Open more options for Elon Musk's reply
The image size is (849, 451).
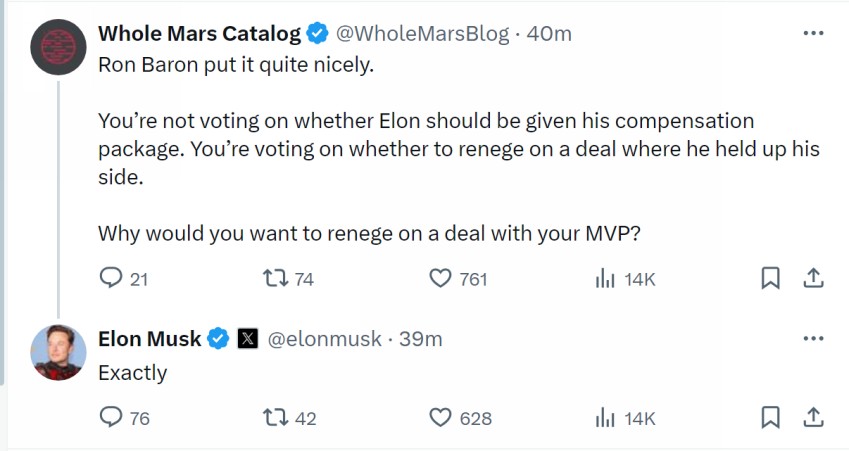pyautogui.click(x=813, y=339)
